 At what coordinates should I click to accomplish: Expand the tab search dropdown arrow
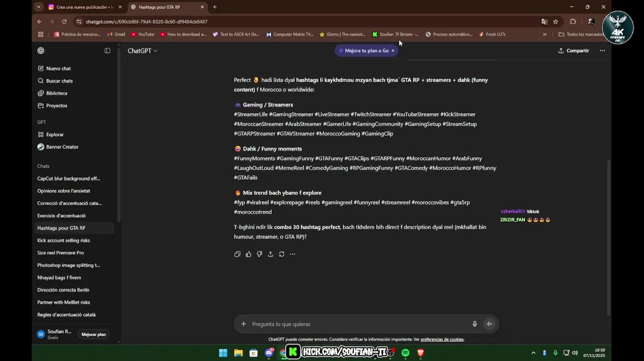point(39,7)
